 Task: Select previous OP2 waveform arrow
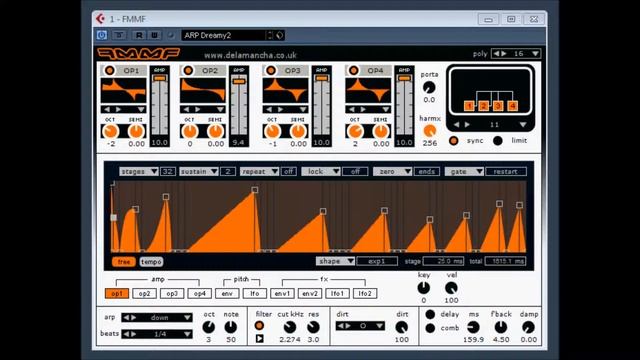point(186,109)
